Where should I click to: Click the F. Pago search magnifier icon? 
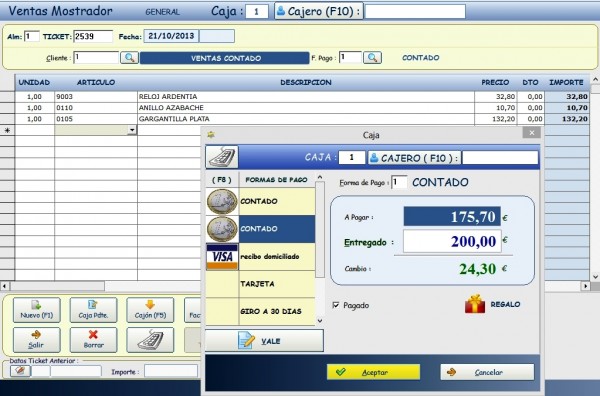[372, 58]
